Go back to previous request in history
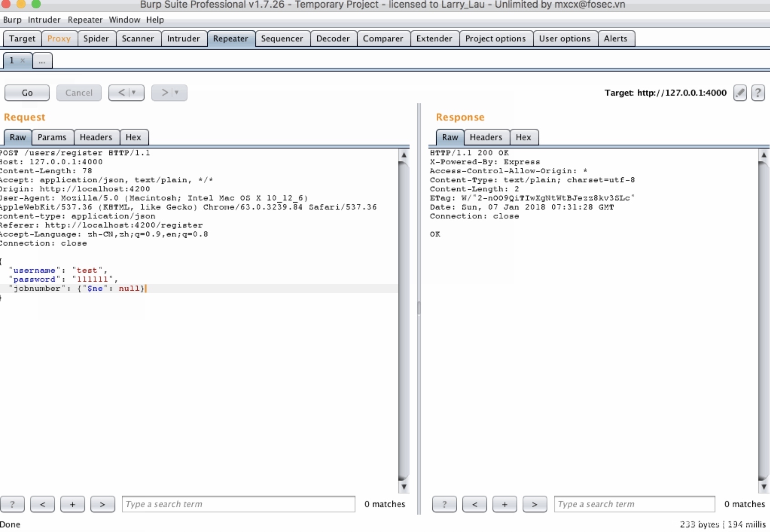Viewport: 770px width, 532px height. pos(121,92)
